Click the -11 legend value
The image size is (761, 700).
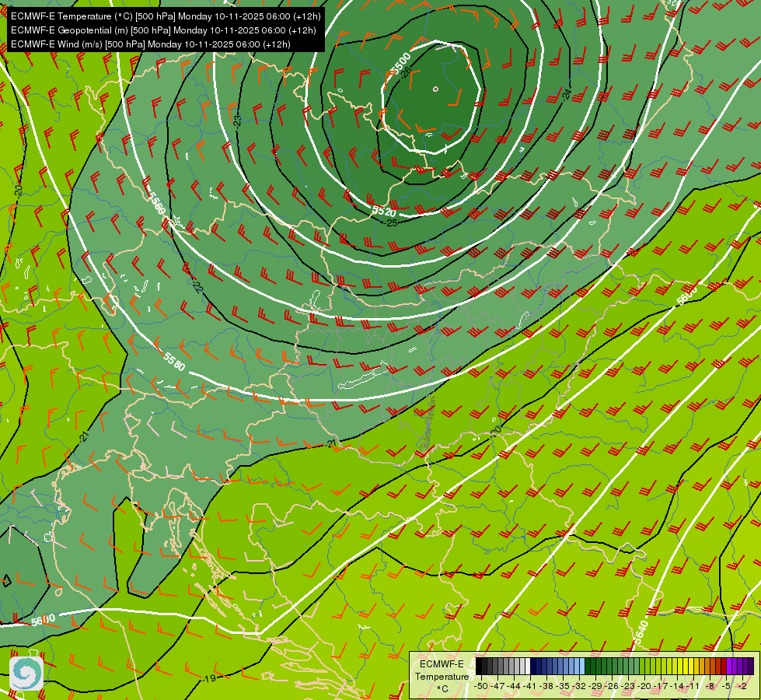point(693,686)
